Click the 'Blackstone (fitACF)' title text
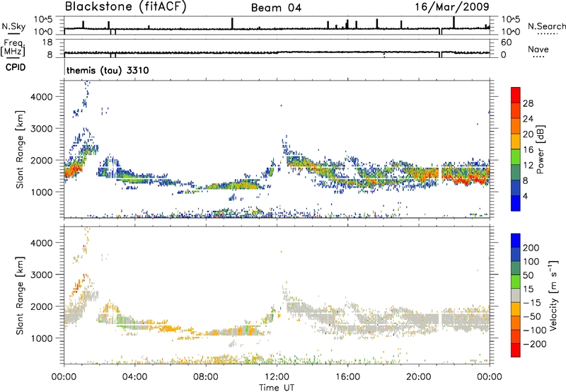The image size is (566, 392). (x=126, y=6)
